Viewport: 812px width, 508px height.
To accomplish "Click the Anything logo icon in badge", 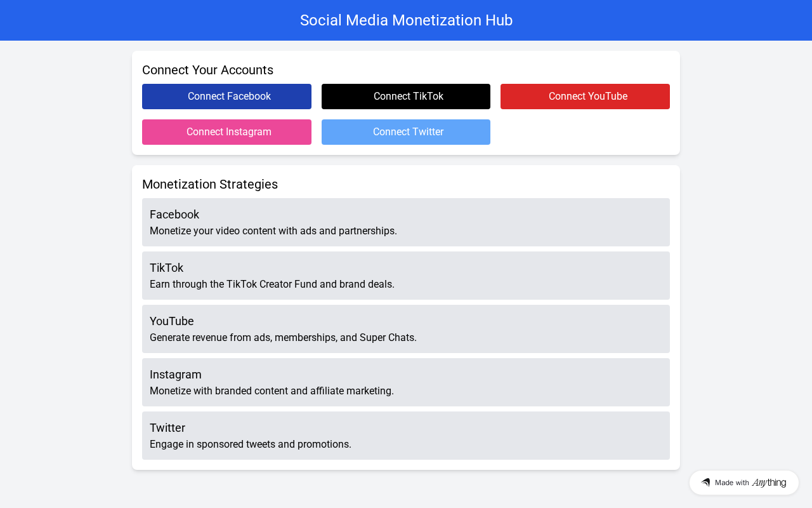I will click(705, 483).
